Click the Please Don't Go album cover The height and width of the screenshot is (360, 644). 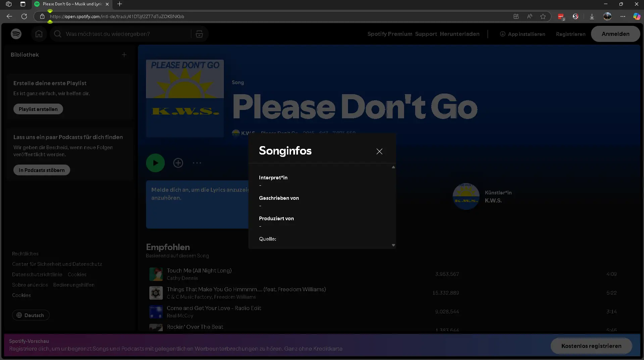[185, 98]
